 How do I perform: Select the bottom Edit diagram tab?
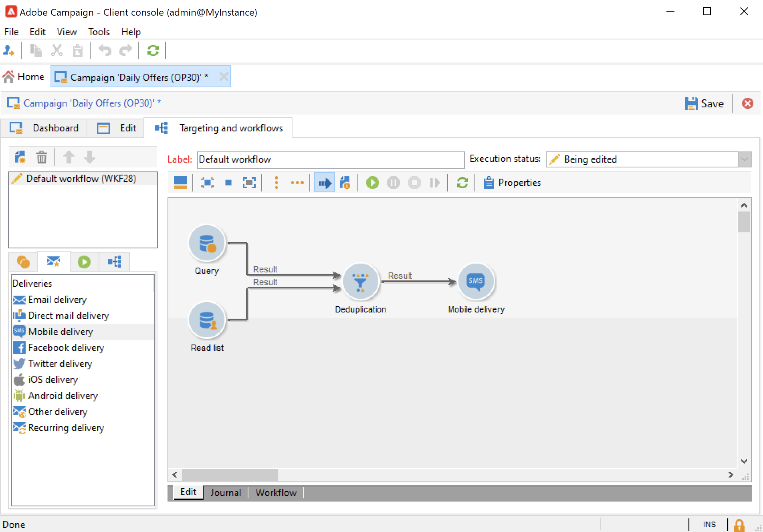point(188,492)
